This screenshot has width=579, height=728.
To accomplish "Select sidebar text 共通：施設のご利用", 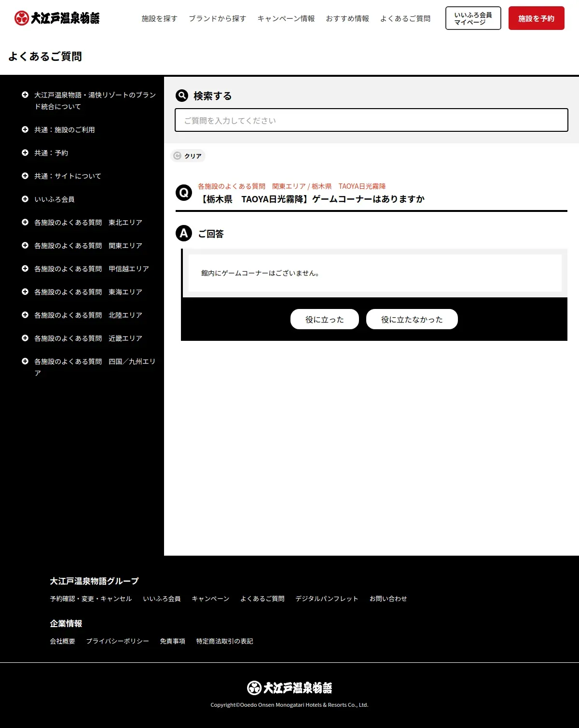I will tap(65, 129).
